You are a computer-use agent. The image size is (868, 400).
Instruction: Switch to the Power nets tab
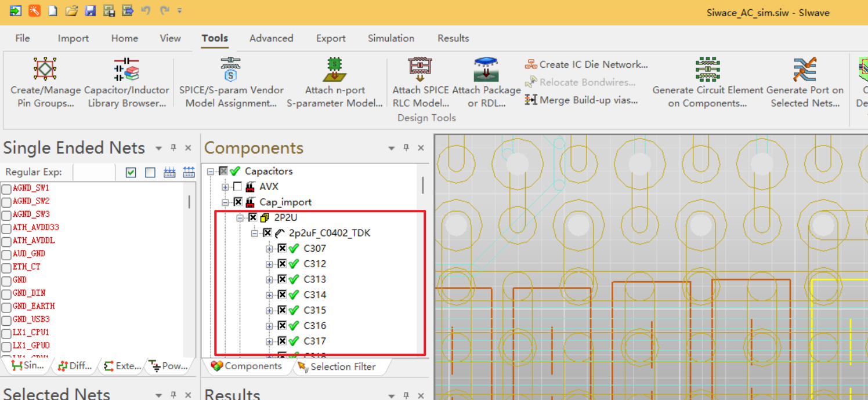pos(168,366)
